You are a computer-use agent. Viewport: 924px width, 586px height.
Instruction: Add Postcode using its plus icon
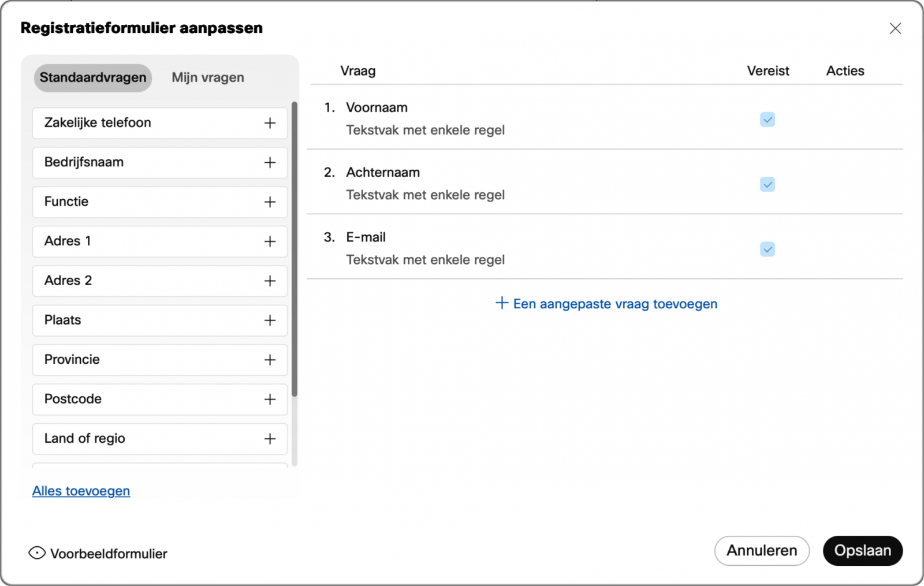tap(270, 399)
